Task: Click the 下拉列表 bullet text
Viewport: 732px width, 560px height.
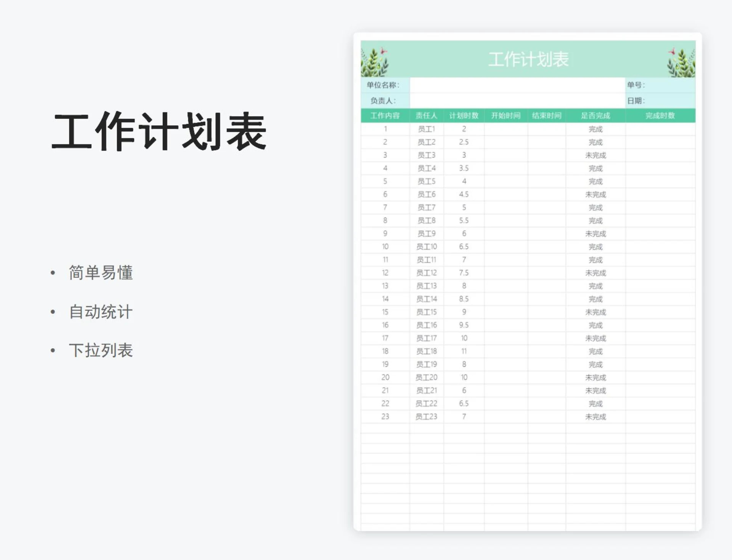Action: pos(101,350)
